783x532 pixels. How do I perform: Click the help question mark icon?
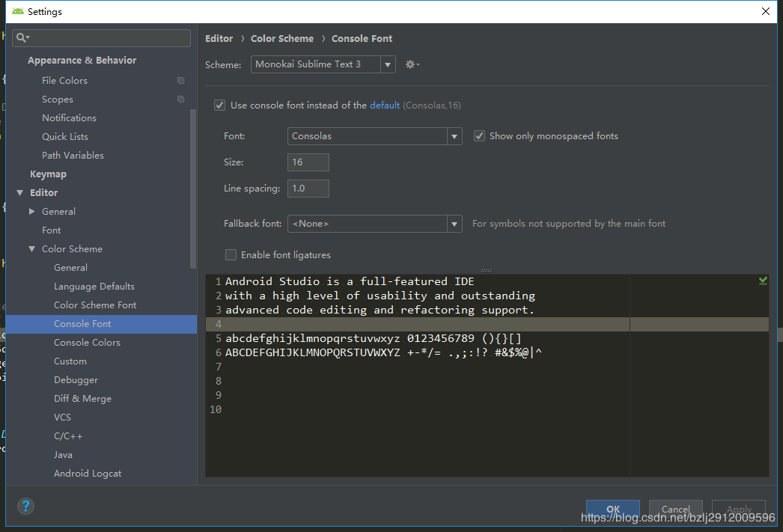pyautogui.click(x=25, y=506)
